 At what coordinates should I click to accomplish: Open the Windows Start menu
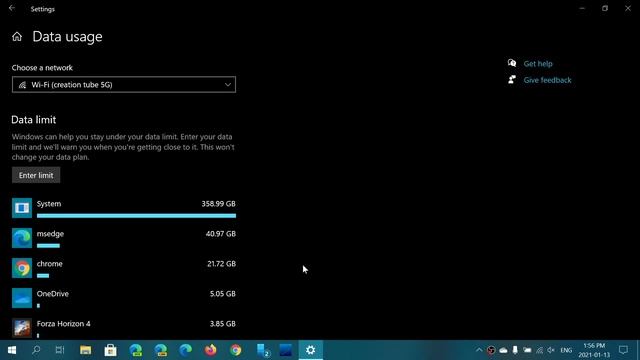click(x=12, y=350)
